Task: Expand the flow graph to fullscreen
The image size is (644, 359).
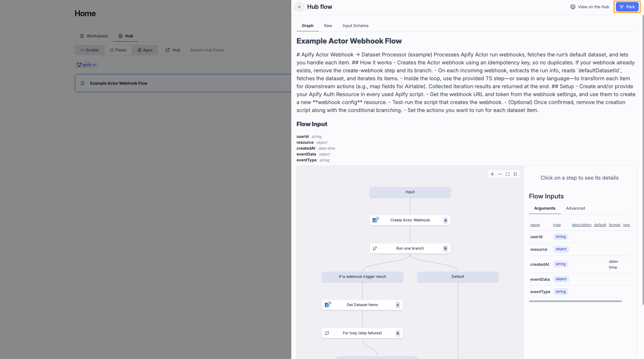Action: [515, 174]
